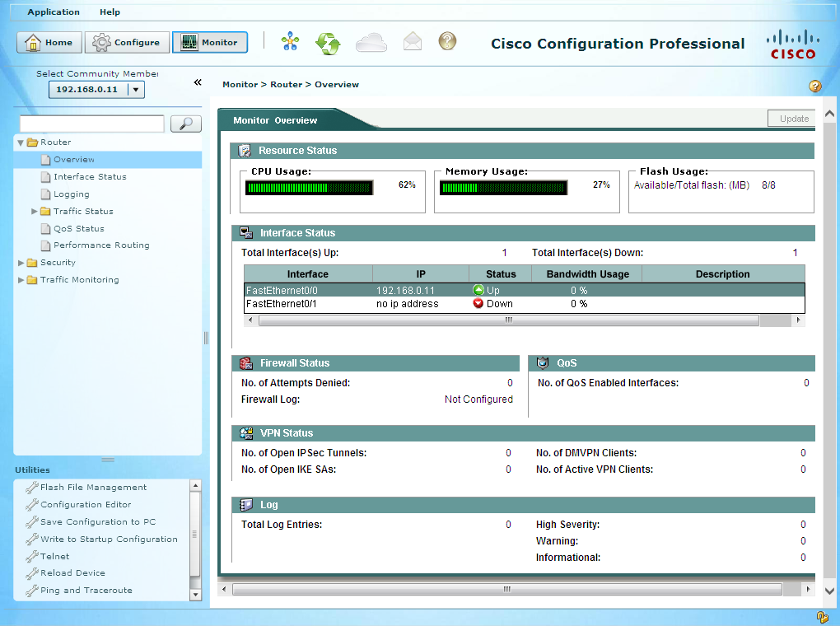
Task: Click main panel vertical scroll down arrow
Action: (x=829, y=591)
